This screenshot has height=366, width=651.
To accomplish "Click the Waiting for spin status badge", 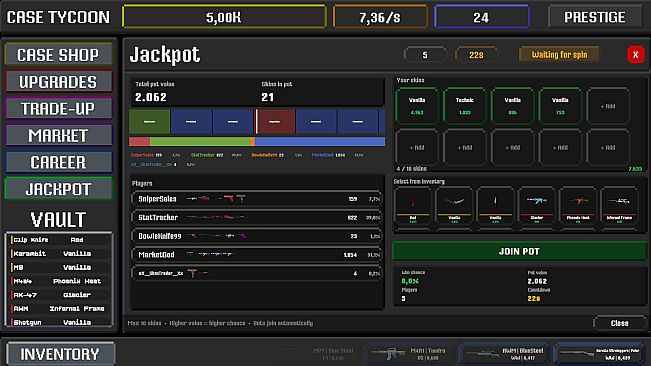I will 559,54.
